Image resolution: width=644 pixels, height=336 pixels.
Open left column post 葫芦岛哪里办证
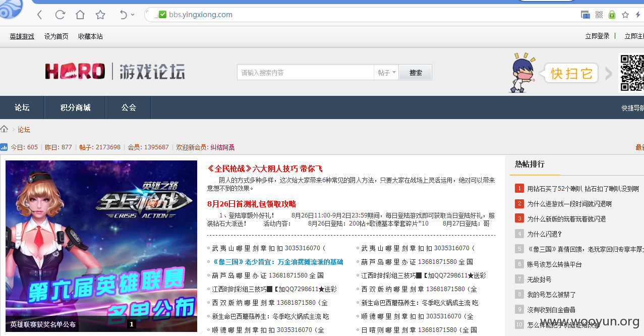268,275
